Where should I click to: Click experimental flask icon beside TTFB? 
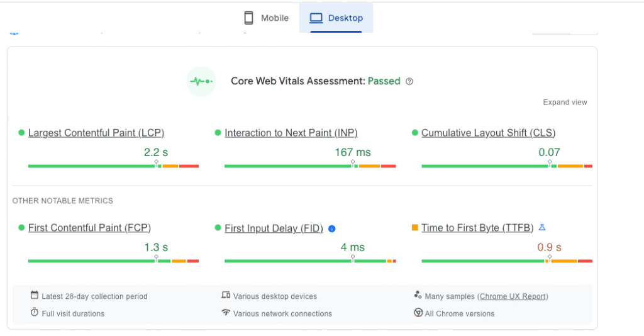point(542,228)
